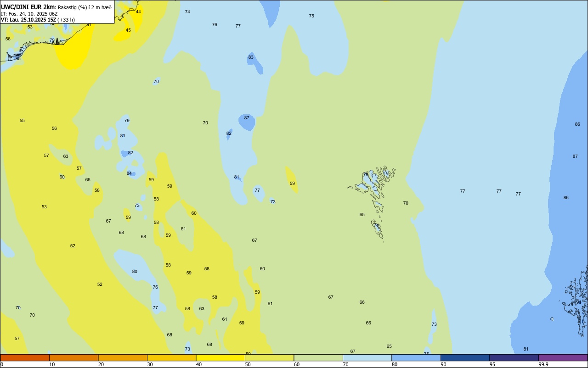Click the light green 60–70 legend segment

pos(318,357)
